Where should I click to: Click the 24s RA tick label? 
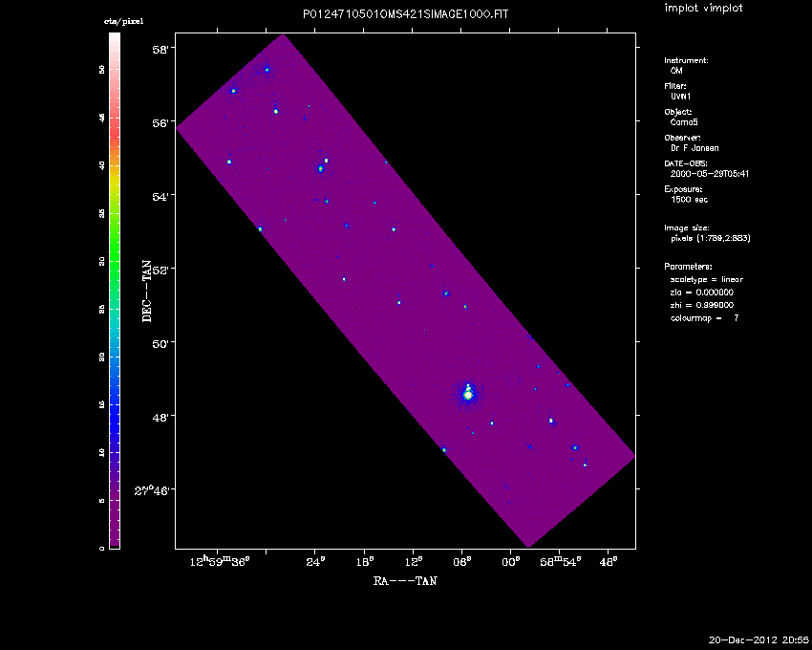coord(316,561)
